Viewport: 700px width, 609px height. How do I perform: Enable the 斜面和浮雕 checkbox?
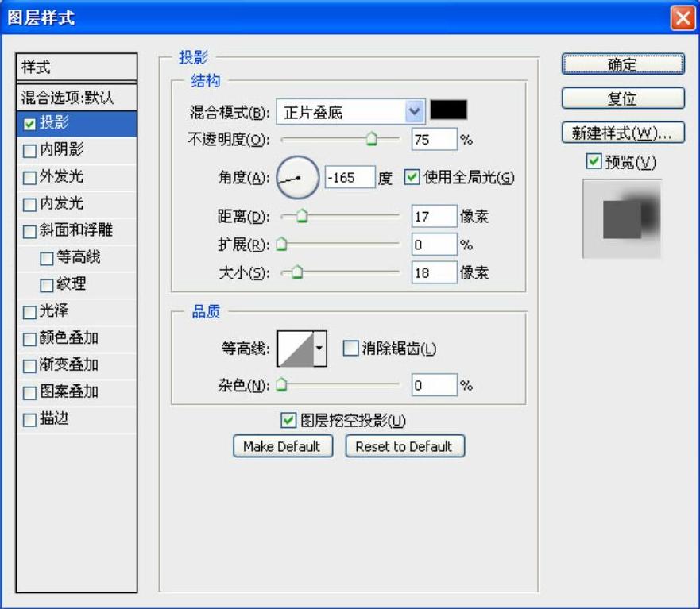coord(29,232)
